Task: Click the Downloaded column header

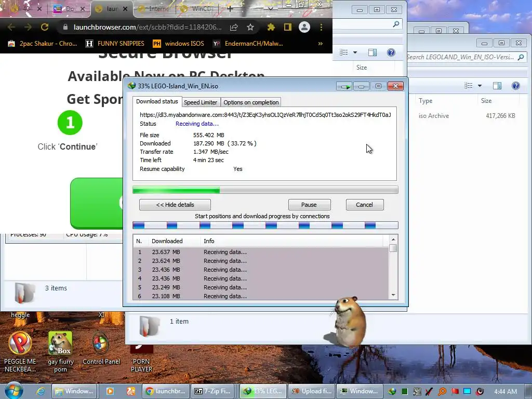Action: 175,241
